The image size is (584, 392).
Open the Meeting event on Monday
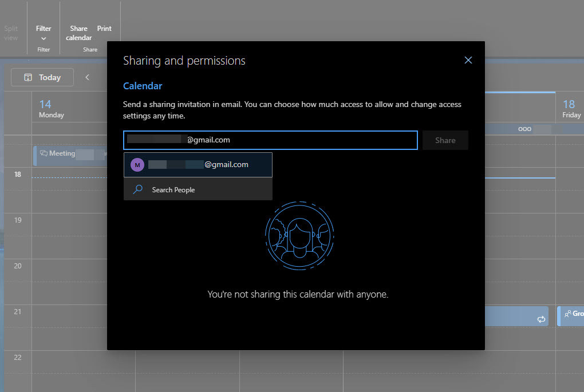click(70, 155)
